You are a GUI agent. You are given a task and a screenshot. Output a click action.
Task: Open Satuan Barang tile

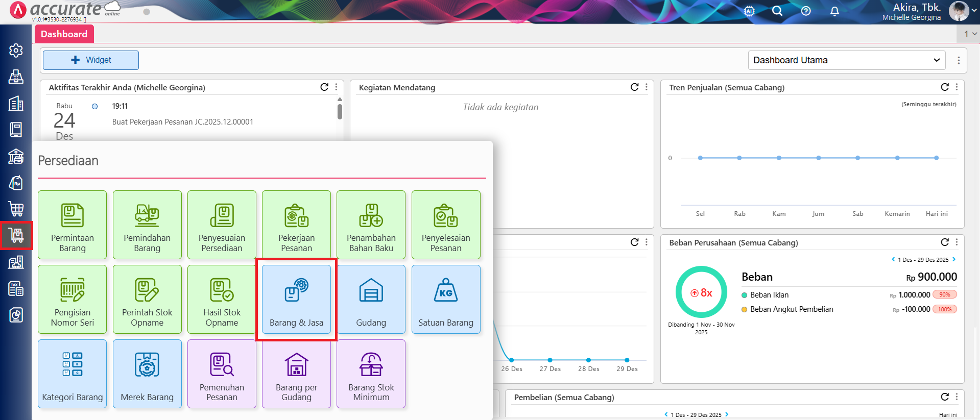coord(445,299)
